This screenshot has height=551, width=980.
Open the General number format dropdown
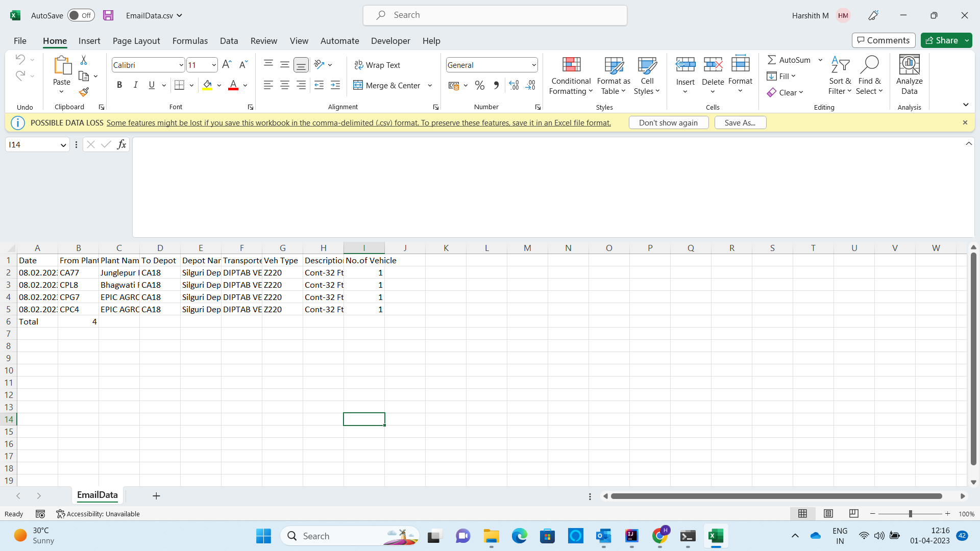pos(533,65)
